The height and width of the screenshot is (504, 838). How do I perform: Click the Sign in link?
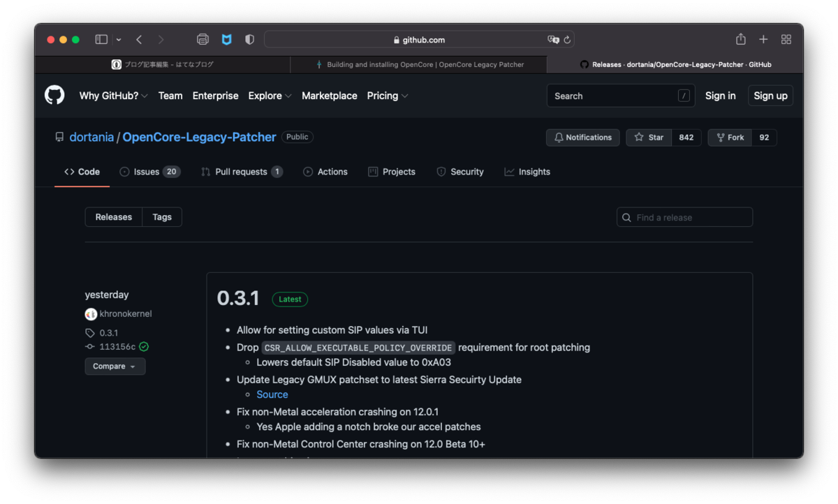(720, 96)
